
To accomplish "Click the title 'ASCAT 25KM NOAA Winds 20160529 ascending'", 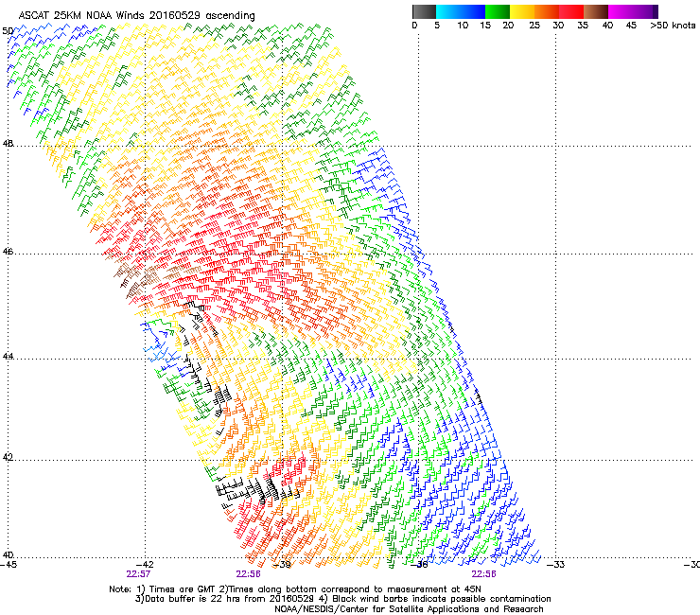I will point(136,16).
